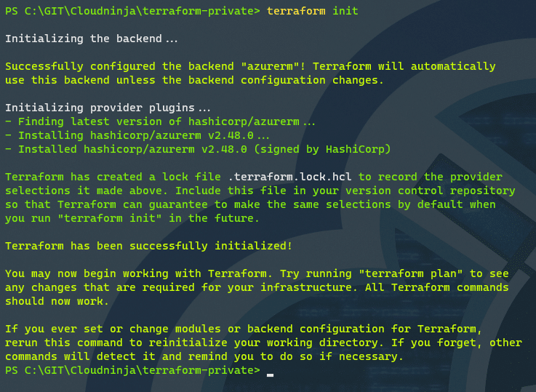
Task: Click the blinking cursor at the bottom prompt
Action: click(x=270, y=375)
